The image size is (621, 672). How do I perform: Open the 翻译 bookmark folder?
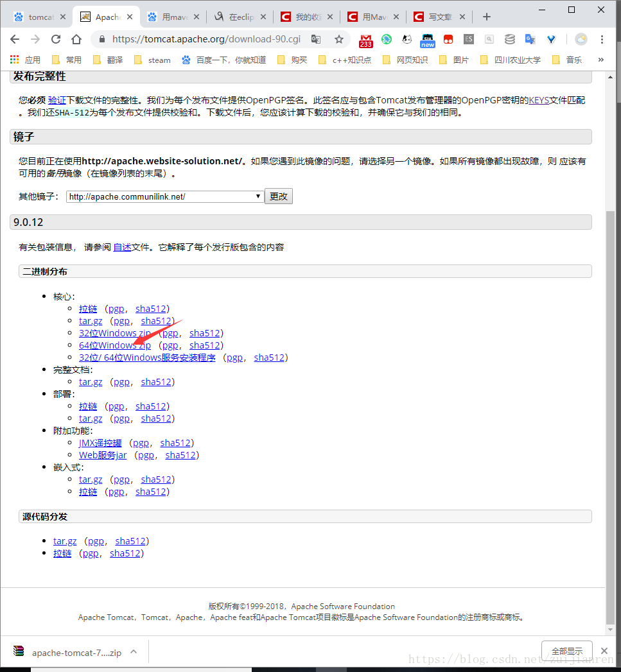click(x=108, y=60)
